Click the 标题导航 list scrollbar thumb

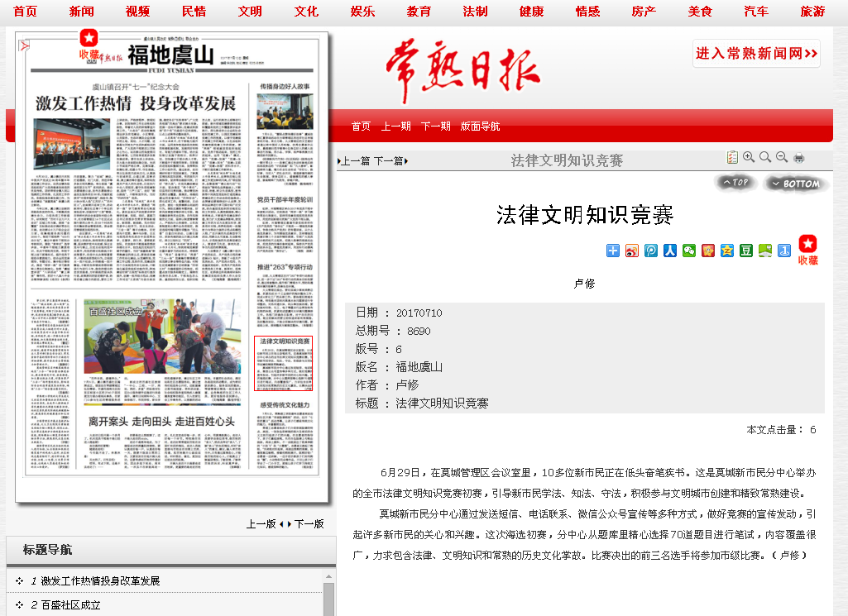[328, 599]
